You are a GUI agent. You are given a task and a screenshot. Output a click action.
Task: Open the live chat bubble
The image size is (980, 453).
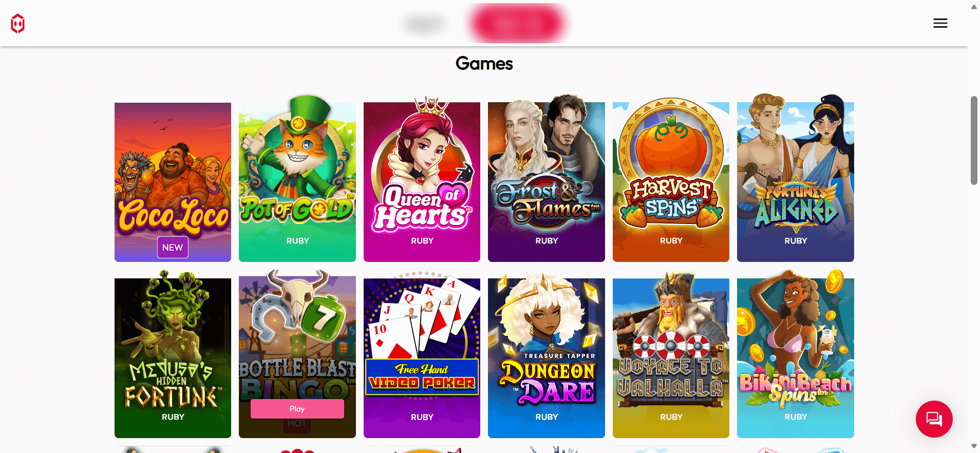pyautogui.click(x=934, y=419)
